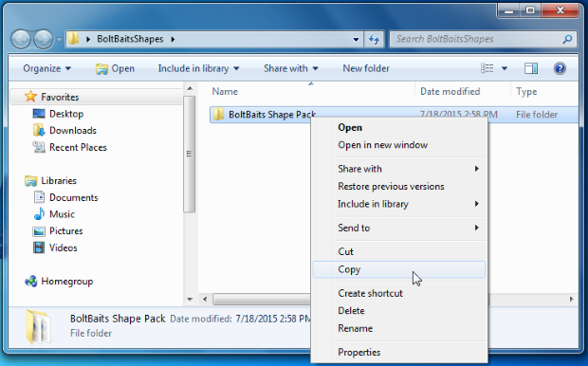The image size is (588, 366).
Task: Toggle the preview pane icon
Action: coord(531,68)
